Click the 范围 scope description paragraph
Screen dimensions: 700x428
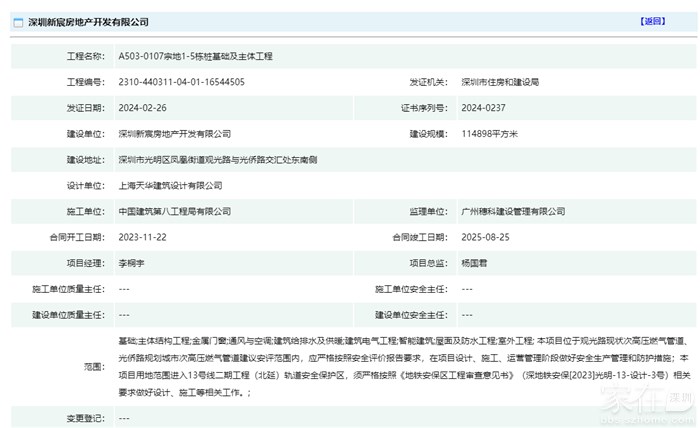[x=400, y=367]
